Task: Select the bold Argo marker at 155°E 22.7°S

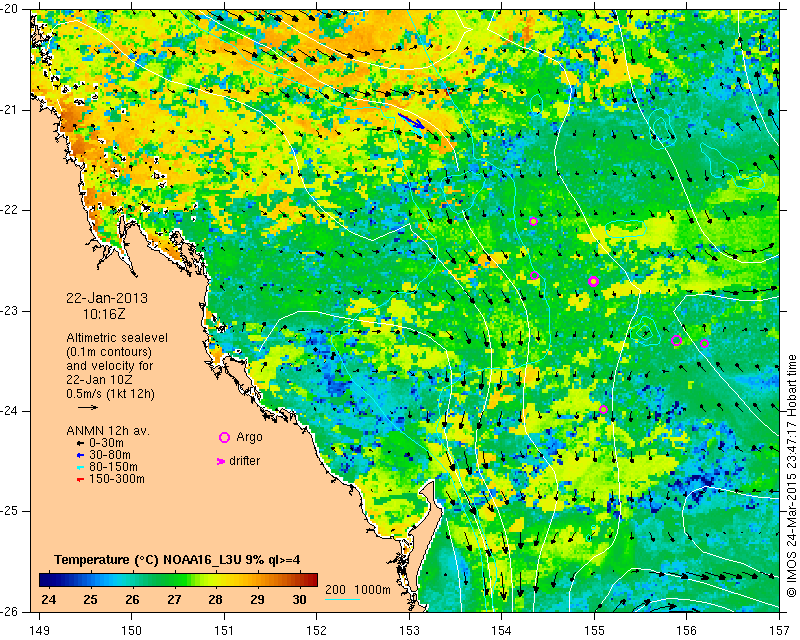Action: (x=593, y=281)
